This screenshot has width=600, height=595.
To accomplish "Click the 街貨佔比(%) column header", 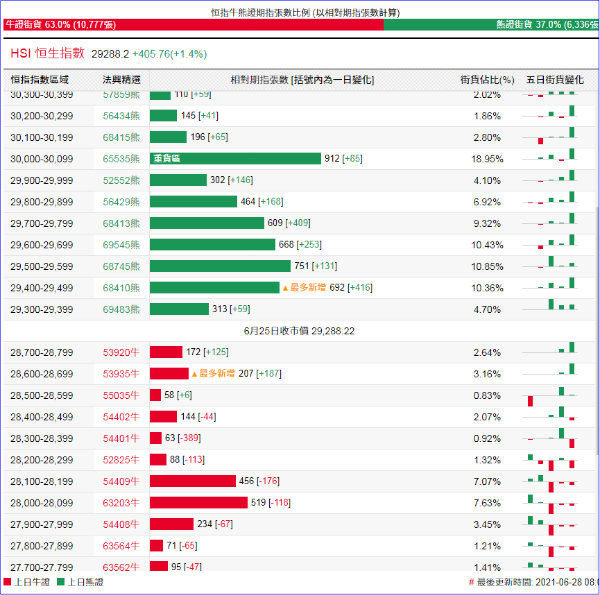I will [x=487, y=80].
